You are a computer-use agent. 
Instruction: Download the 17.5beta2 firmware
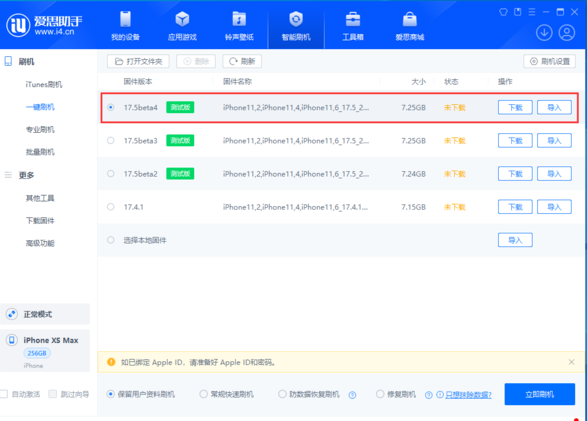pyautogui.click(x=515, y=174)
